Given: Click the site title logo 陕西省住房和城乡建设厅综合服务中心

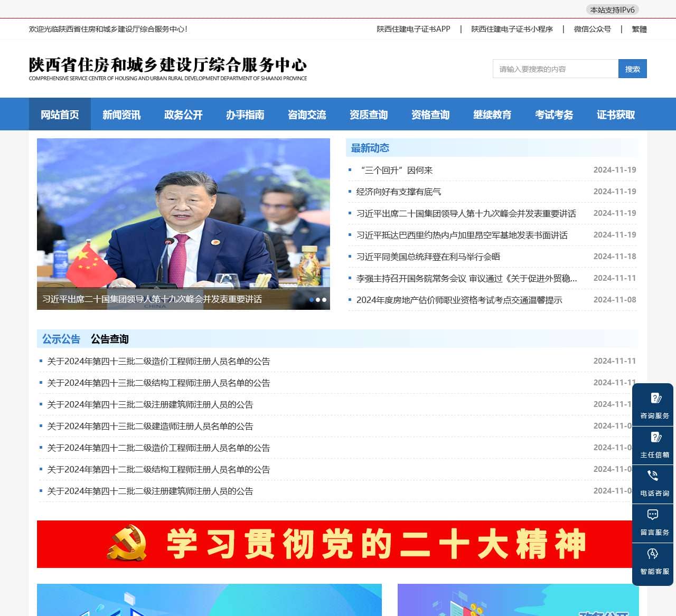Looking at the screenshot, I should (168, 69).
